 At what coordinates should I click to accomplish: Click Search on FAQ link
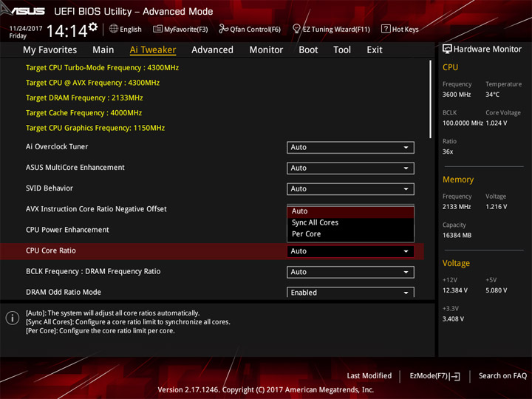(503, 375)
